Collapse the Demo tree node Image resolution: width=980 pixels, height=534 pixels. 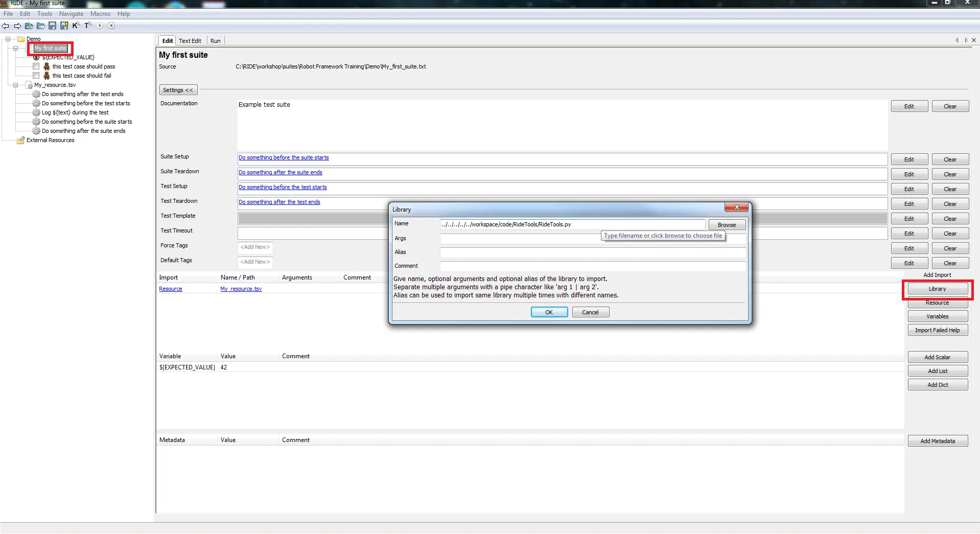point(8,39)
